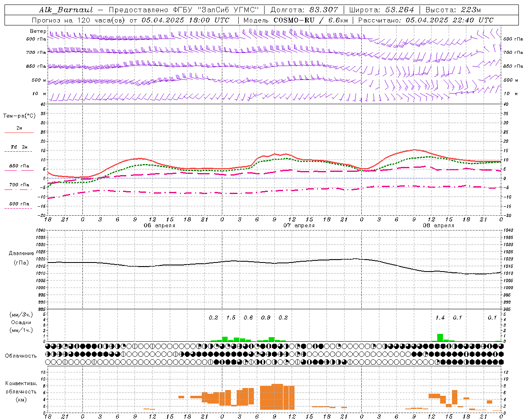Viewport: 525px width, 420px height.
Task: Click the 'Td 2м' dew point label
Action: (x=19, y=147)
